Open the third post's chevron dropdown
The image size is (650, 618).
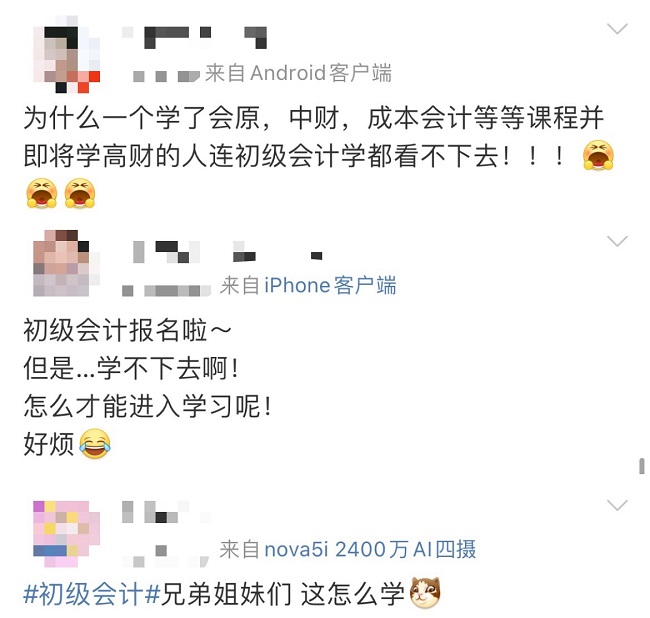(617, 505)
